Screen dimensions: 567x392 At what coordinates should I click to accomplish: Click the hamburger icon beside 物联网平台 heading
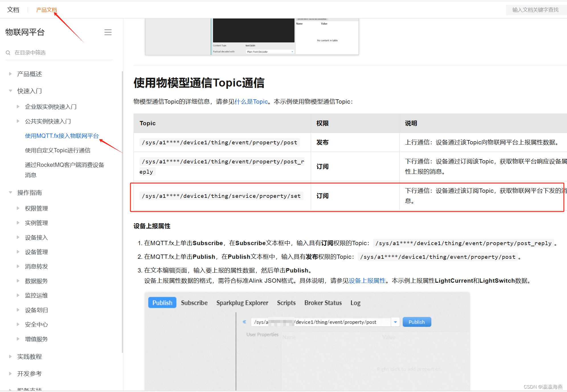click(108, 32)
